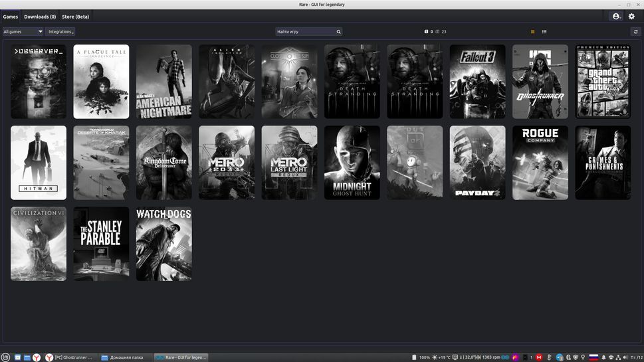This screenshot has height=362, width=644.
Task: Open the account menu icon
Action: (x=615, y=17)
